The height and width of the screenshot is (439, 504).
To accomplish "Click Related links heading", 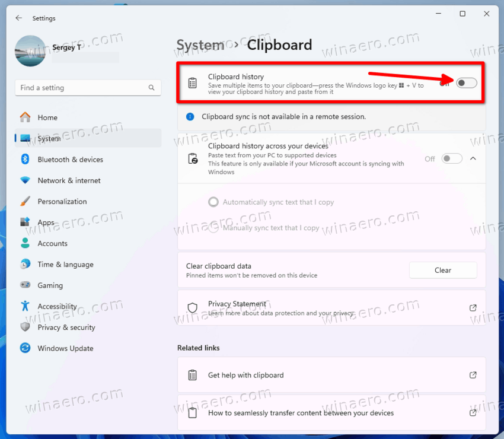I will (x=198, y=348).
